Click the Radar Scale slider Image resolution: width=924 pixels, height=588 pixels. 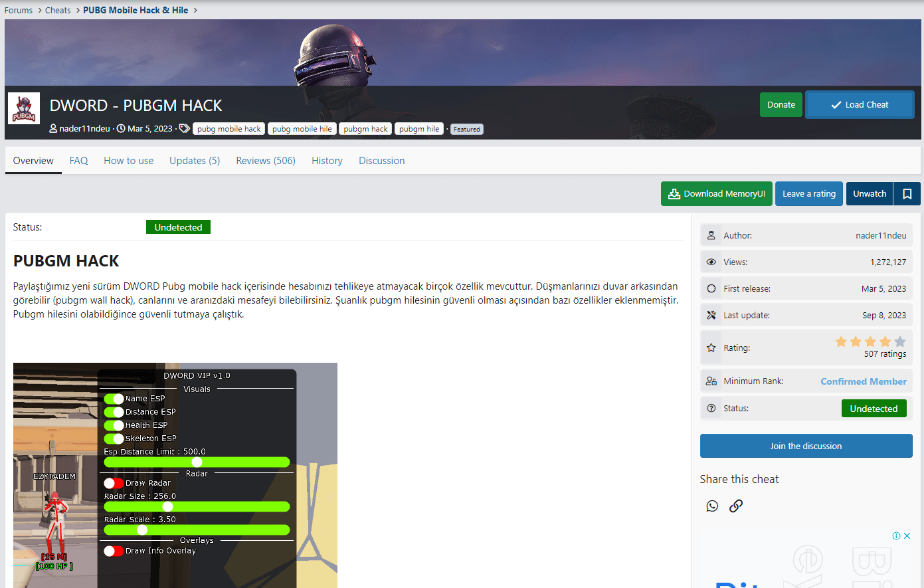(x=197, y=530)
